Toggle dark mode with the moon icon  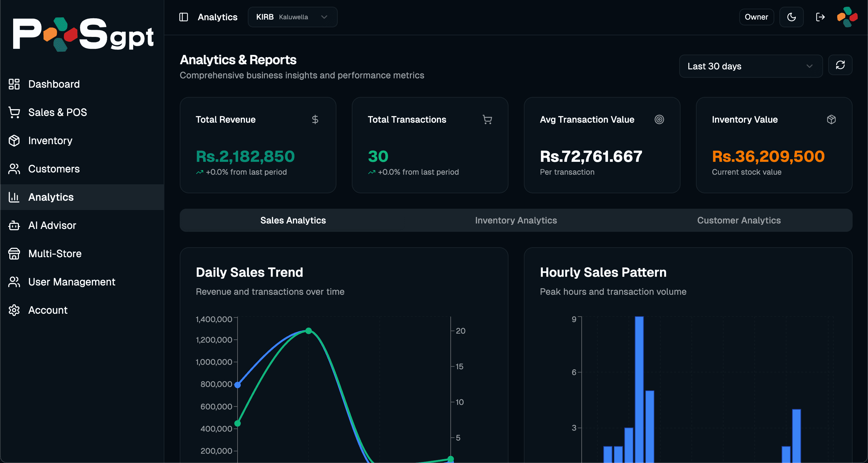click(792, 17)
